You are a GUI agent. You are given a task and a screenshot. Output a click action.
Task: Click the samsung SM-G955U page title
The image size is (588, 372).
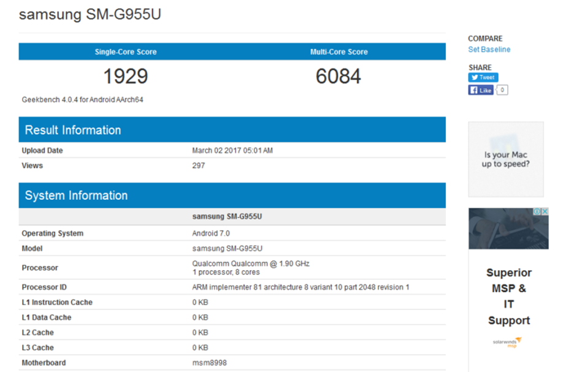click(90, 14)
